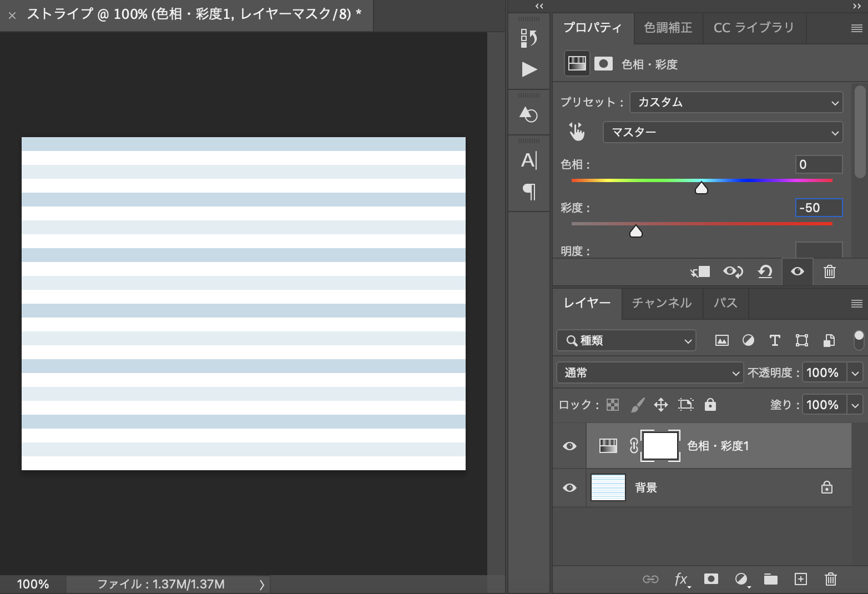Image resolution: width=868 pixels, height=594 pixels.
Task: Select the hue/saturation adjustment icon in Properties
Action: pos(577,64)
